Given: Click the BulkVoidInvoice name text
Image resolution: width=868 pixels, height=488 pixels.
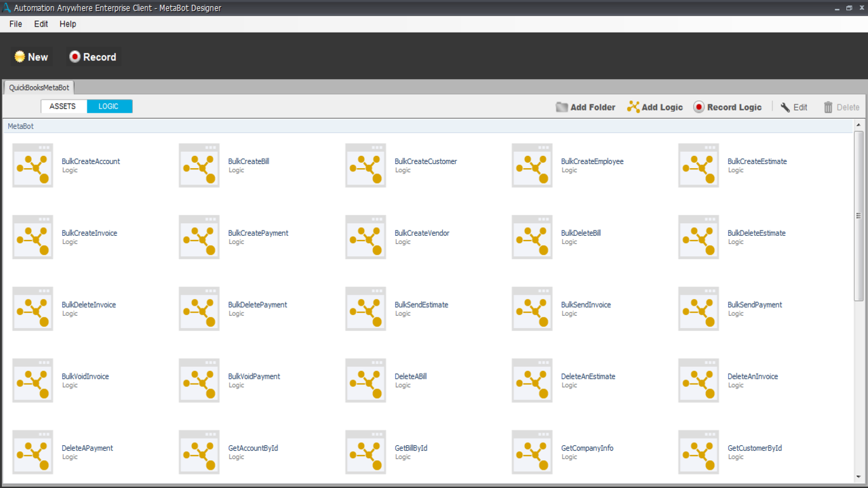Looking at the screenshot, I should [85, 377].
